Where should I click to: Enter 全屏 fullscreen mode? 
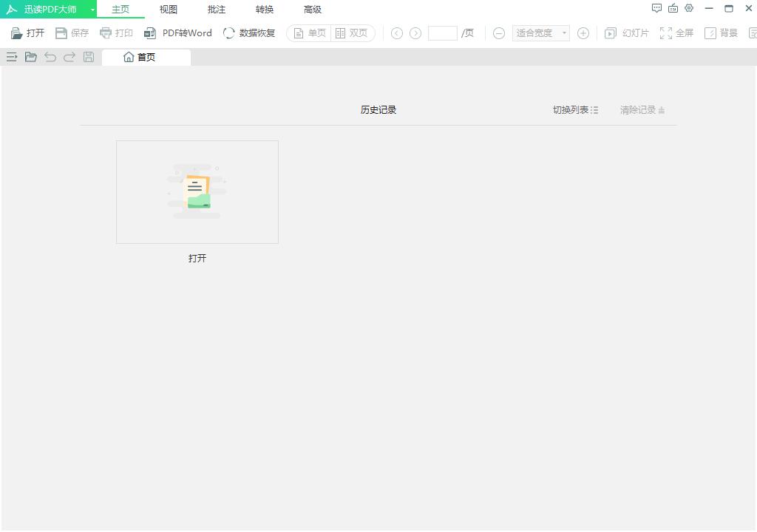[x=676, y=33]
